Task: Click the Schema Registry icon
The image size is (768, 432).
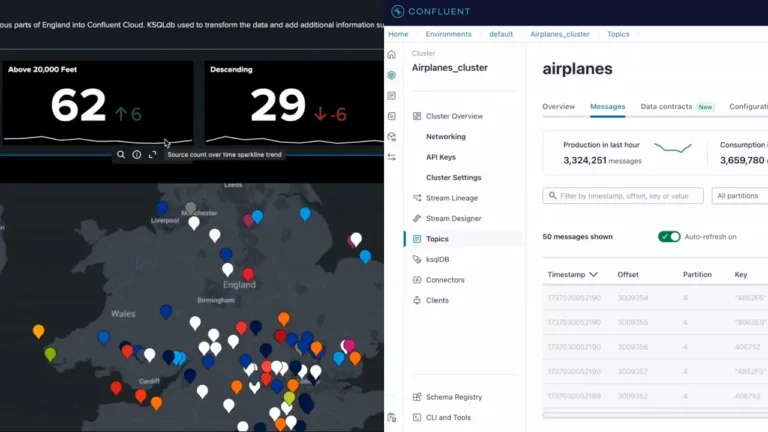Action: 417,397
